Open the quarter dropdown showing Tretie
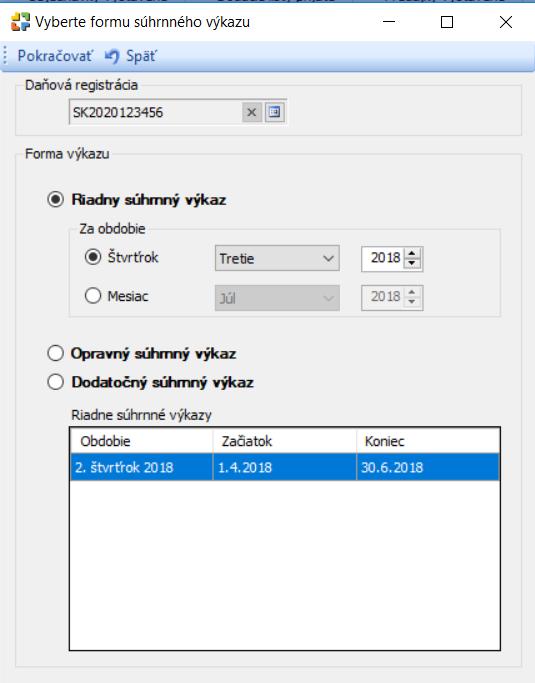Viewport: 535px width, 683px height. click(277, 258)
